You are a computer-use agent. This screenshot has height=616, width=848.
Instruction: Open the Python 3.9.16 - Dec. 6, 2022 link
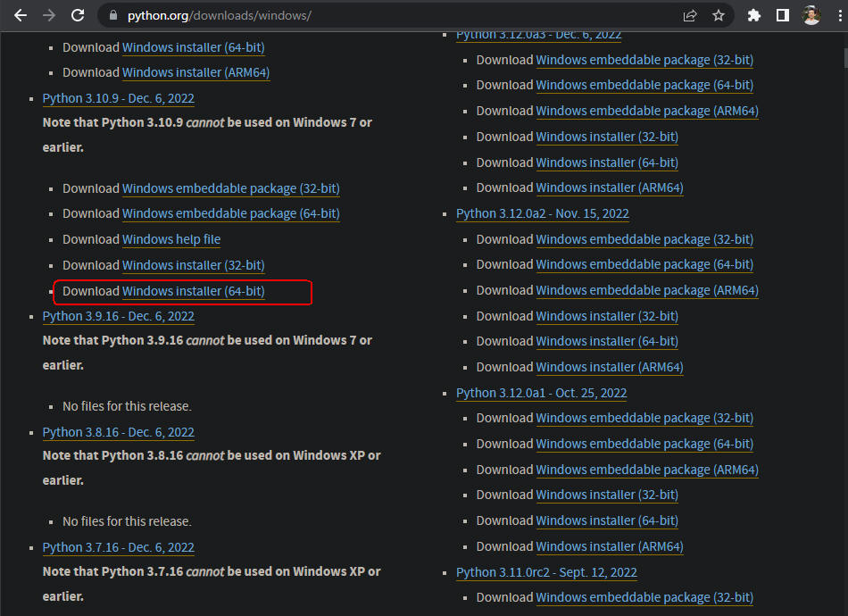coord(119,316)
